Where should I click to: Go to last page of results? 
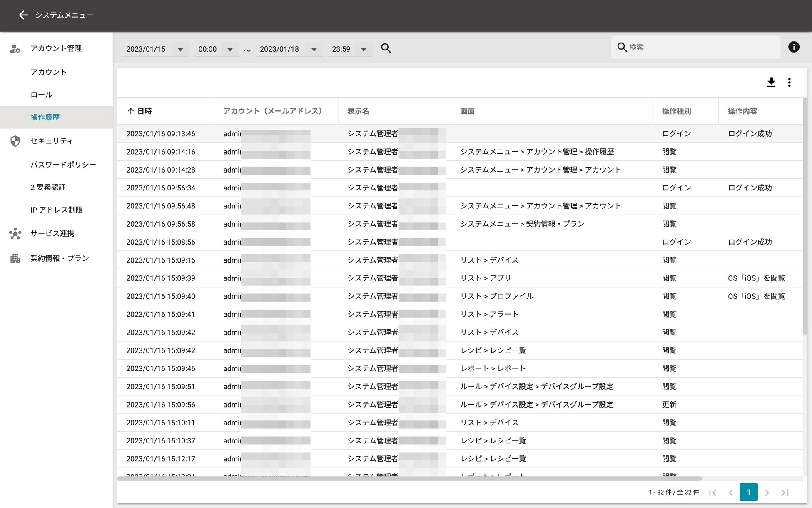point(785,493)
